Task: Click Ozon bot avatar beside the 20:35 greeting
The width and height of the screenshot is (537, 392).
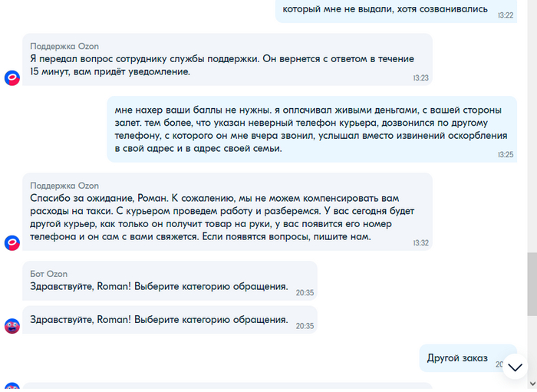Action: click(12, 326)
